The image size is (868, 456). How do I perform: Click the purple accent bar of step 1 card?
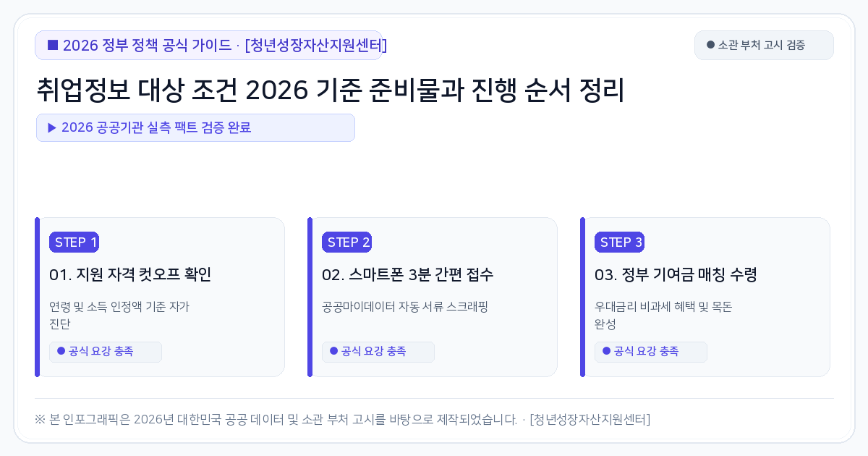pos(37,297)
